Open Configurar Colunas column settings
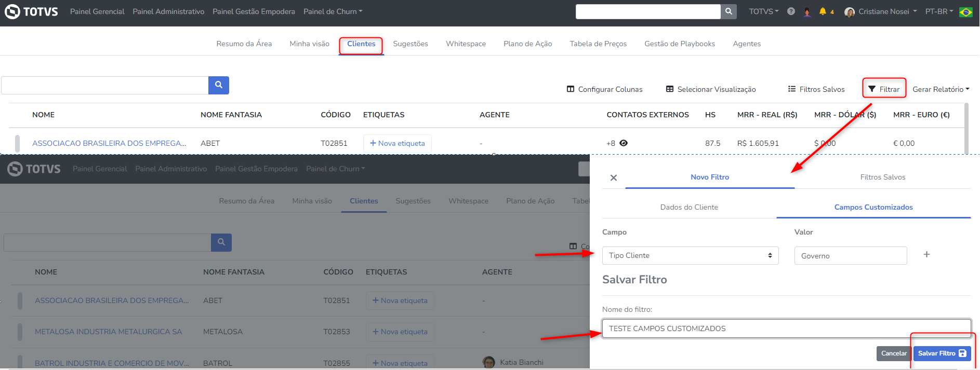The height and width of the screenshot is (370, 980). 604,89
